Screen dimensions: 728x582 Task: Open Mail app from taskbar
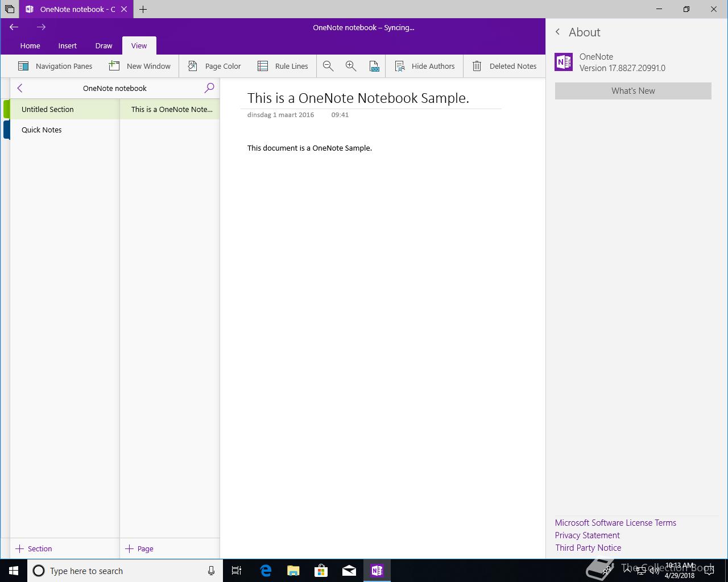349,571
